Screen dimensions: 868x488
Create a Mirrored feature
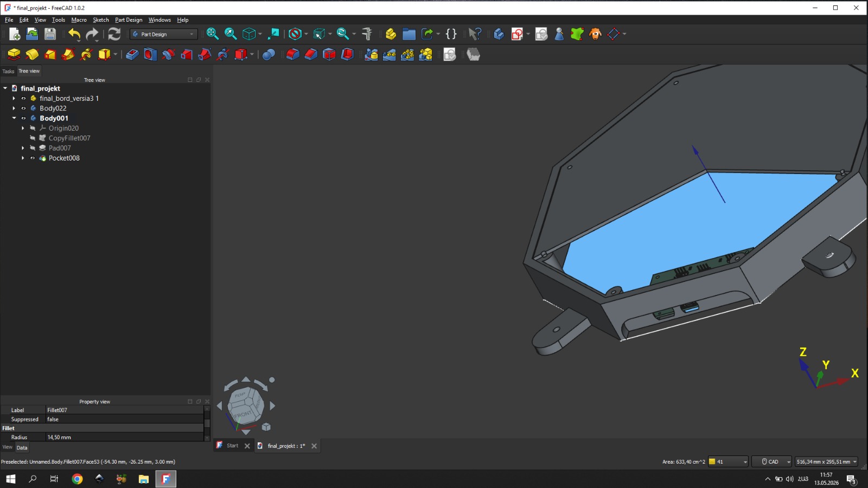[x=371, y=54]
